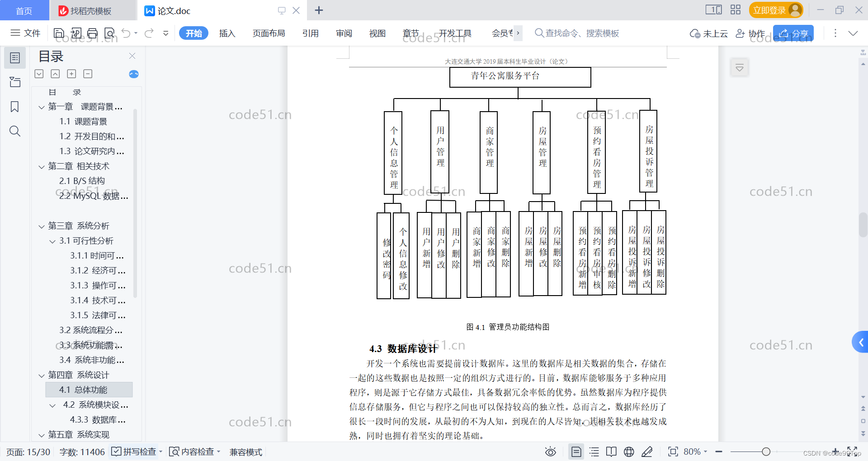Select the 开始 ribbon tab

(x=193, y=33)
